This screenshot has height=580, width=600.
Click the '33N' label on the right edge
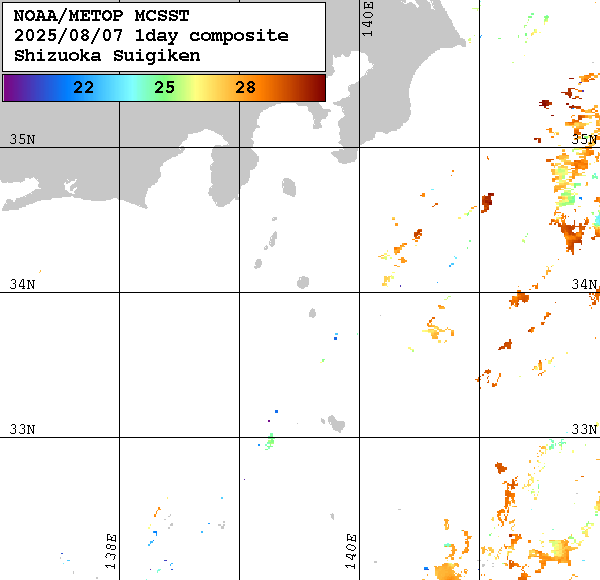tap(584, 429)
